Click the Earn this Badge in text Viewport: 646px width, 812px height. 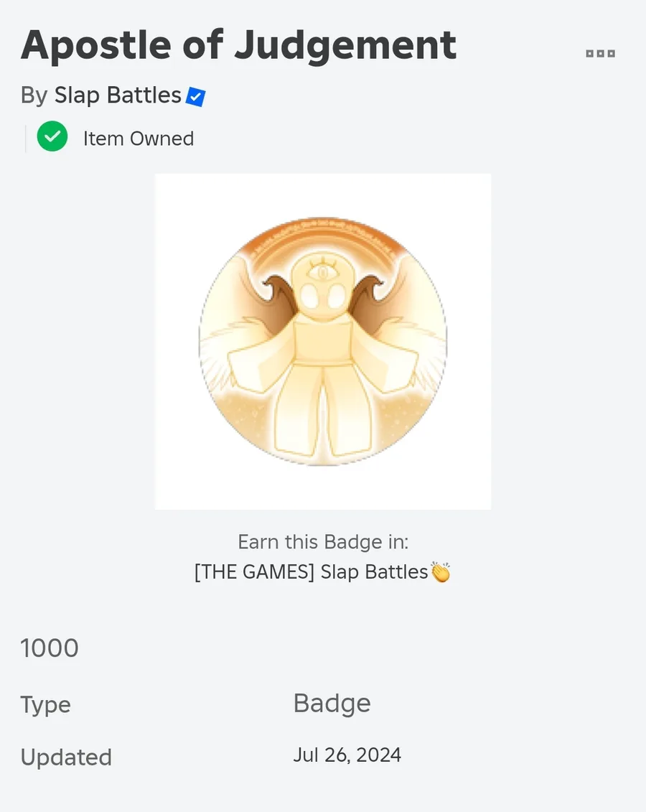tap(323, 541)
